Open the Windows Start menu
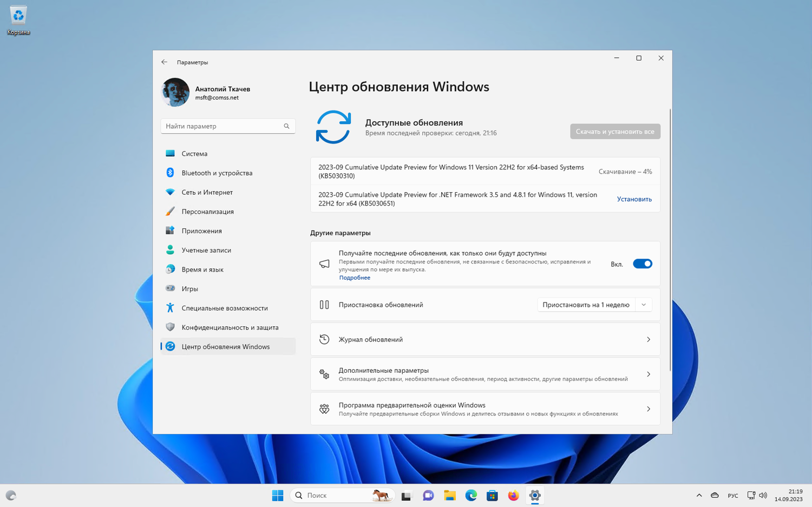 (278, 496)
